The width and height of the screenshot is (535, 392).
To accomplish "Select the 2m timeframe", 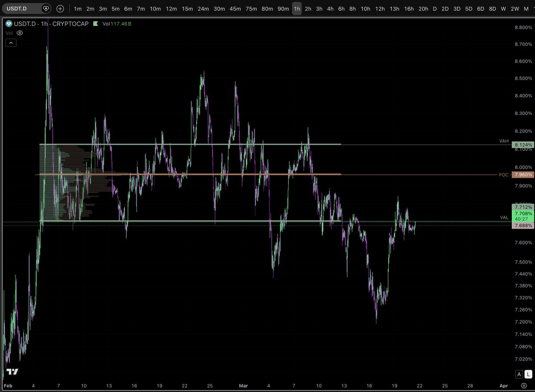I will tap(90, 9).
